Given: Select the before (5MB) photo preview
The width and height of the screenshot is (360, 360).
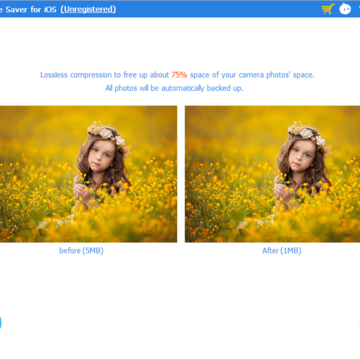Looking at the screenshot, I should pos(88,174).
